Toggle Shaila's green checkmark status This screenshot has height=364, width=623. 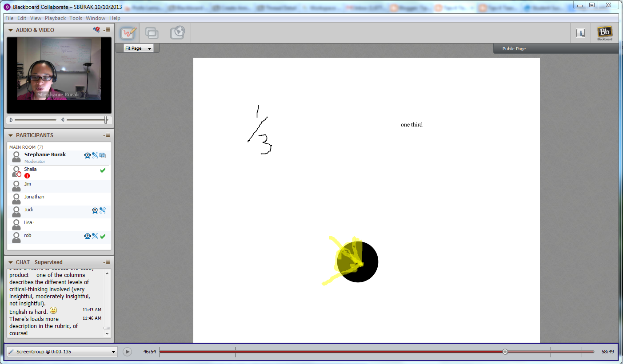tap(103, 170)
